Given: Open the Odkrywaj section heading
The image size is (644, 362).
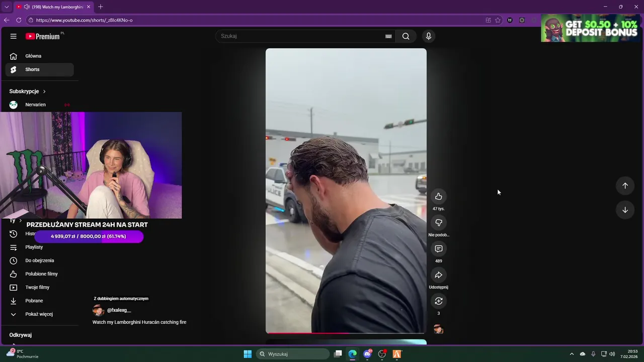Looking at the screenshot, I should (x=21, y=335).
